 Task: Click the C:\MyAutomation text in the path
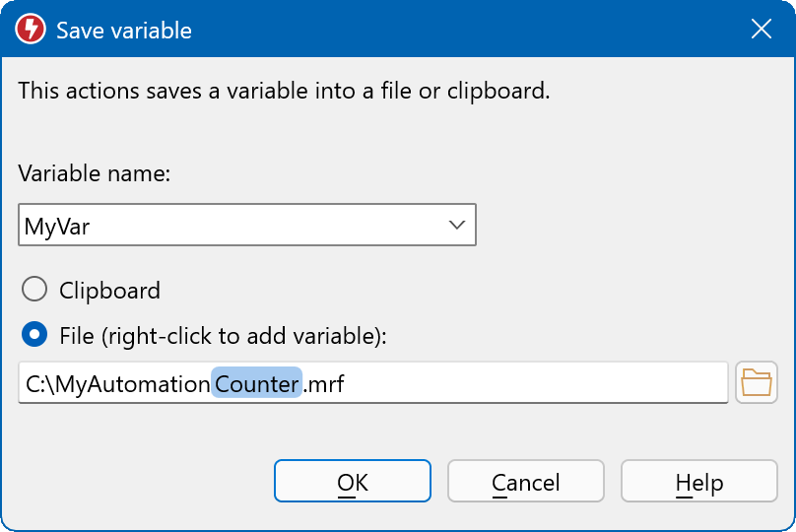[x=118, y=384]
